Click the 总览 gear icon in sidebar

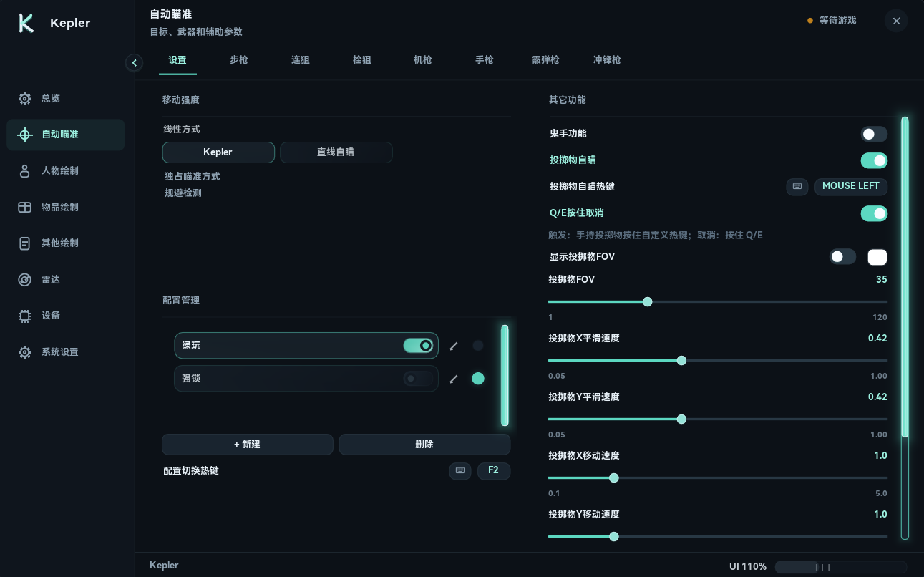pyautogui.click(x=25, y=99)
